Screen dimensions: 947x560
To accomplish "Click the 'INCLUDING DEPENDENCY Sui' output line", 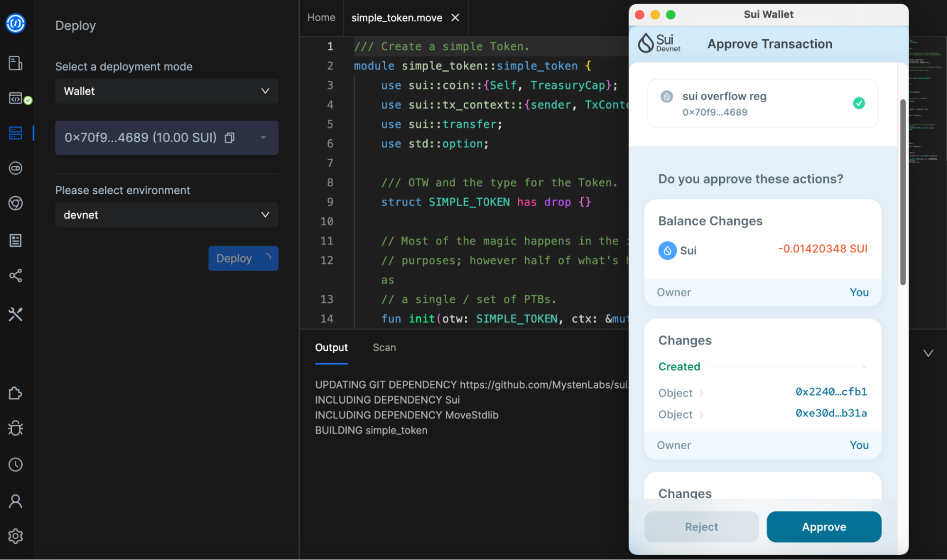I will pyautogui.click(x=387, y=400).
